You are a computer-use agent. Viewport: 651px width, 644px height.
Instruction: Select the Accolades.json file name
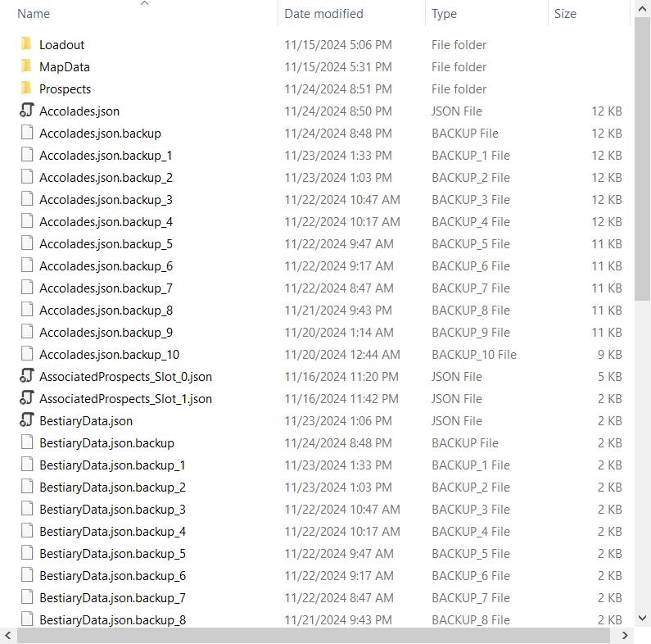pyautogui.click(x=79, y=111)
